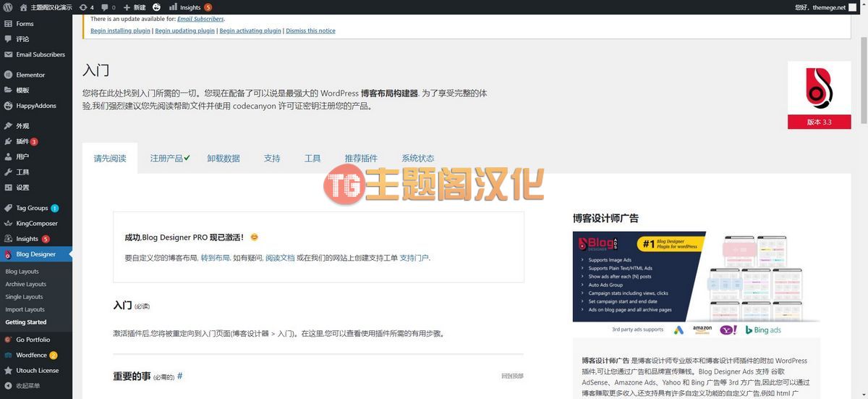Open 用户 users icon in sidebar

(8, 156)
